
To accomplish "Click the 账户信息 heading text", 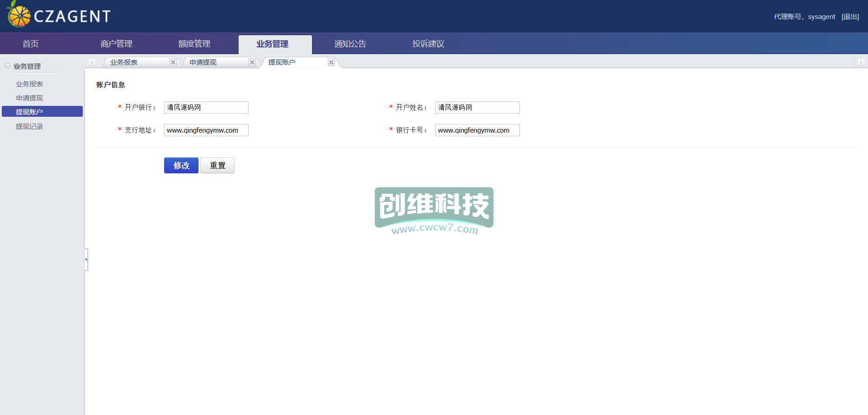I will coord(111,85).
